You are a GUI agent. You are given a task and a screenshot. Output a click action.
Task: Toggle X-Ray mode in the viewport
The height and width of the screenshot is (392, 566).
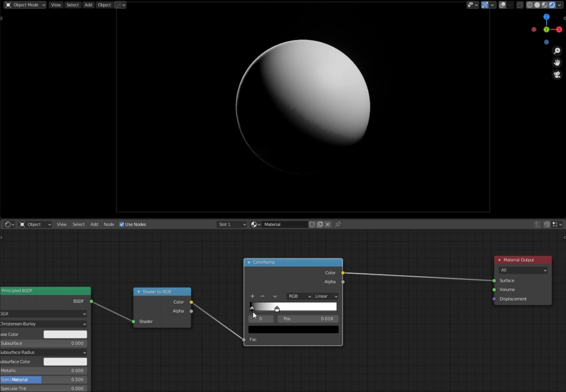point(520,5)
